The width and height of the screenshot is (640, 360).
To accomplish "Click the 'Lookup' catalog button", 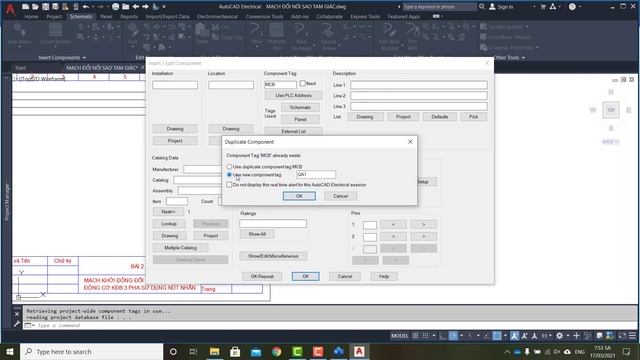I will [169, 224].
